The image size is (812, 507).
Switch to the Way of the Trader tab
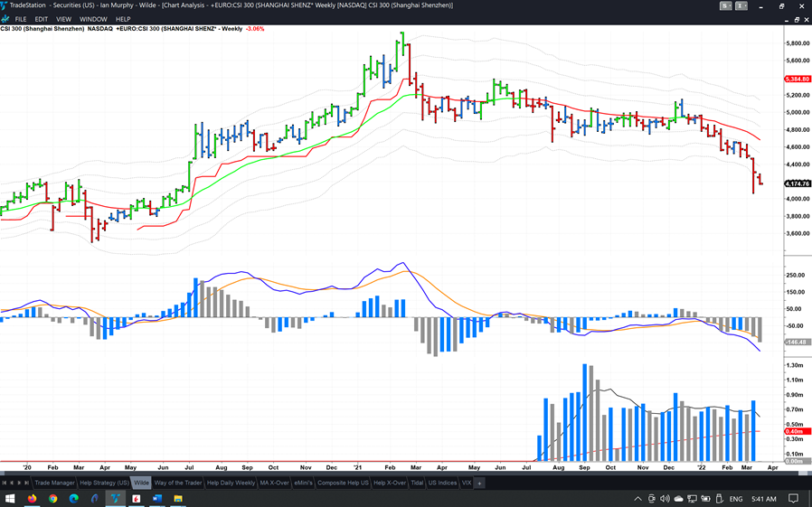[x=178, y=483]
